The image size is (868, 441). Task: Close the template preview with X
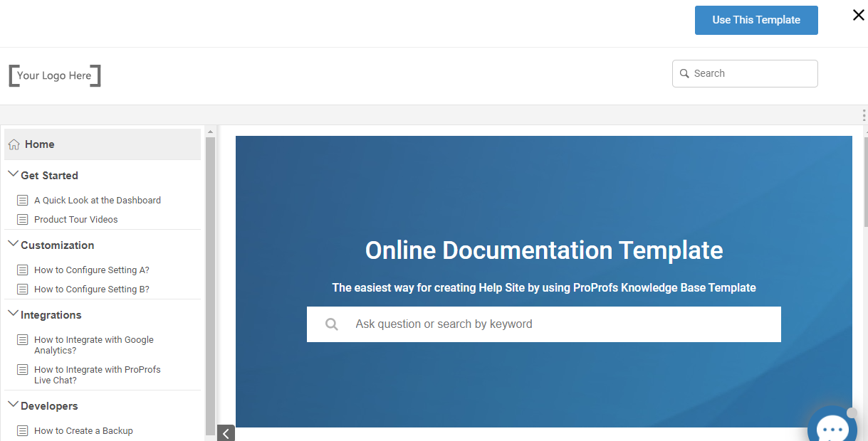pyautogui.click(x=859, y=16)
